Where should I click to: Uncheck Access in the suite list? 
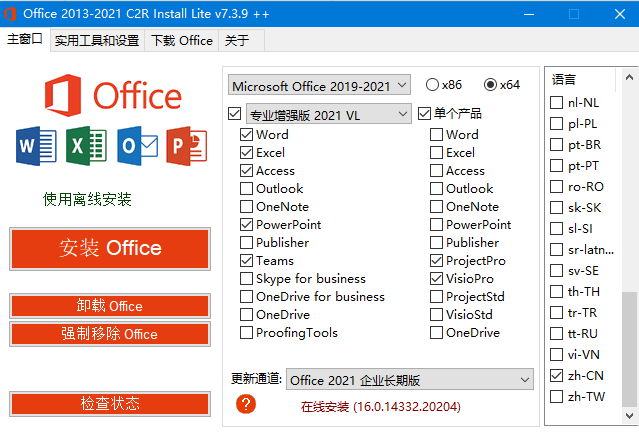click(247, 170)
